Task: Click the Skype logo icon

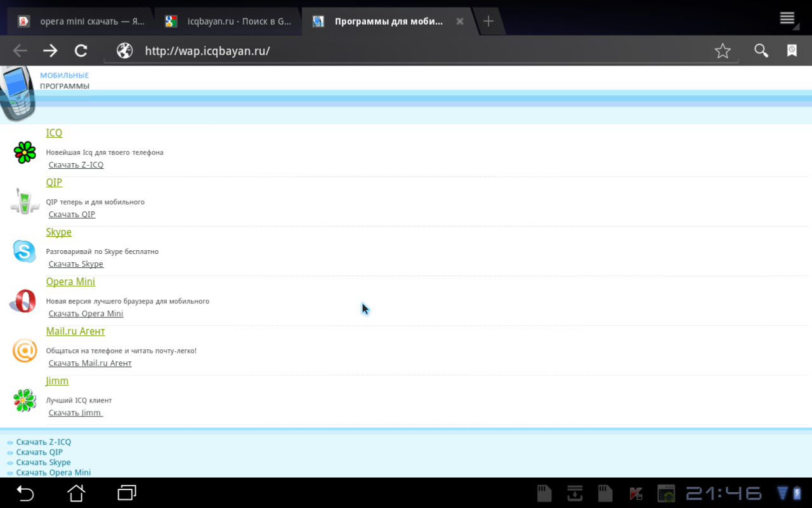Action: [x=25, y=251]
